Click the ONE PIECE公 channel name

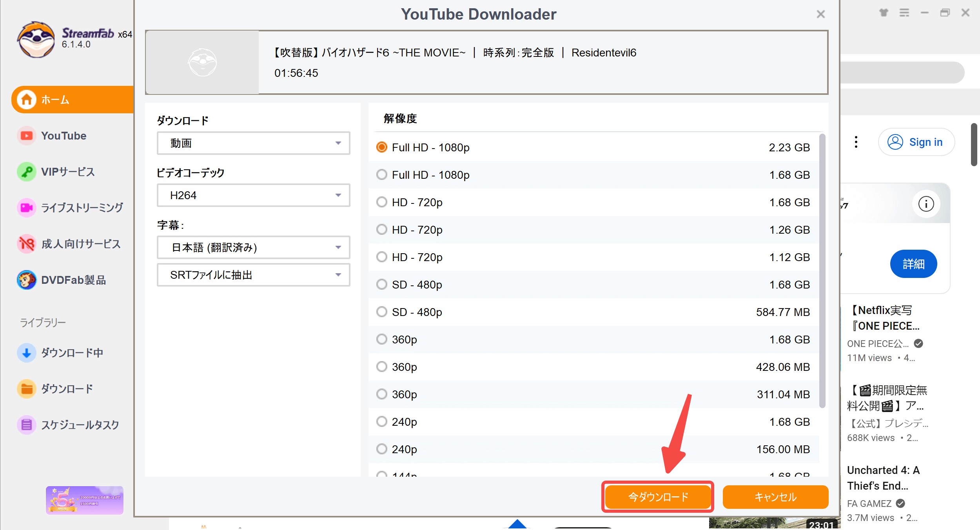click(x=878, y=343)
